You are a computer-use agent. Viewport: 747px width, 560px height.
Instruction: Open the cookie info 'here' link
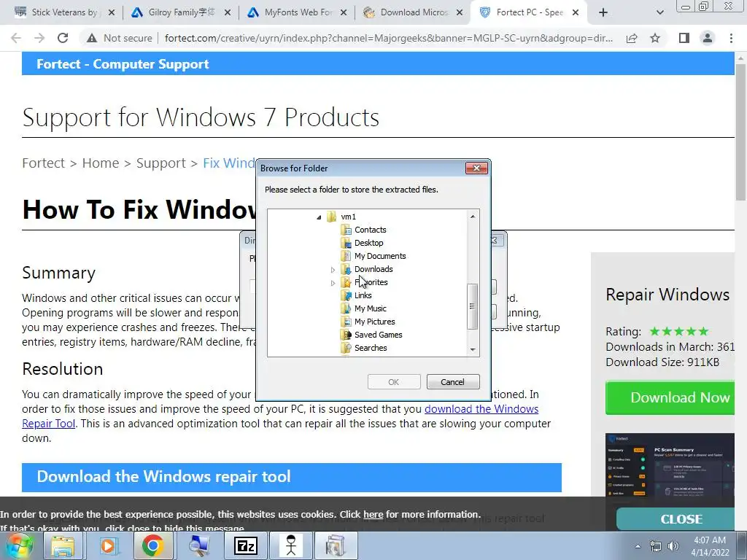373,515
